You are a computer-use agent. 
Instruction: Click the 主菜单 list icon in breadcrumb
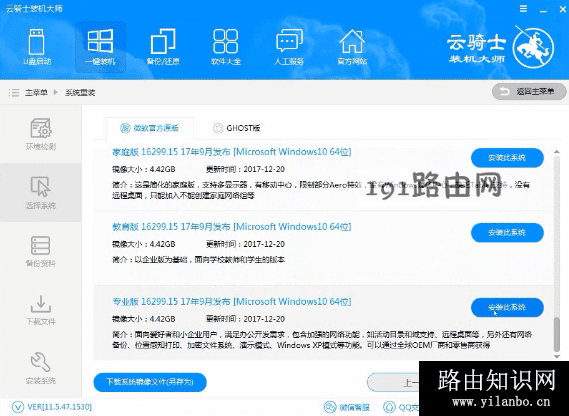tap(14, 93)
